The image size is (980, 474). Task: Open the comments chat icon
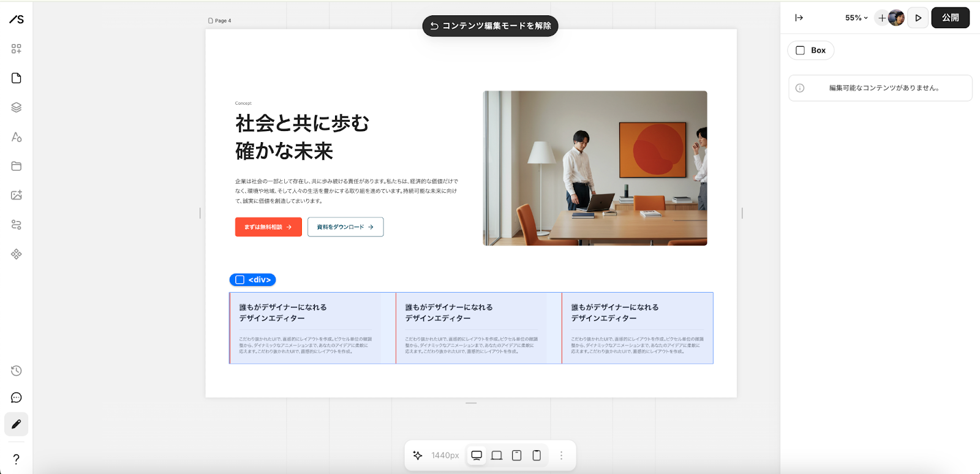pos(17,398)
